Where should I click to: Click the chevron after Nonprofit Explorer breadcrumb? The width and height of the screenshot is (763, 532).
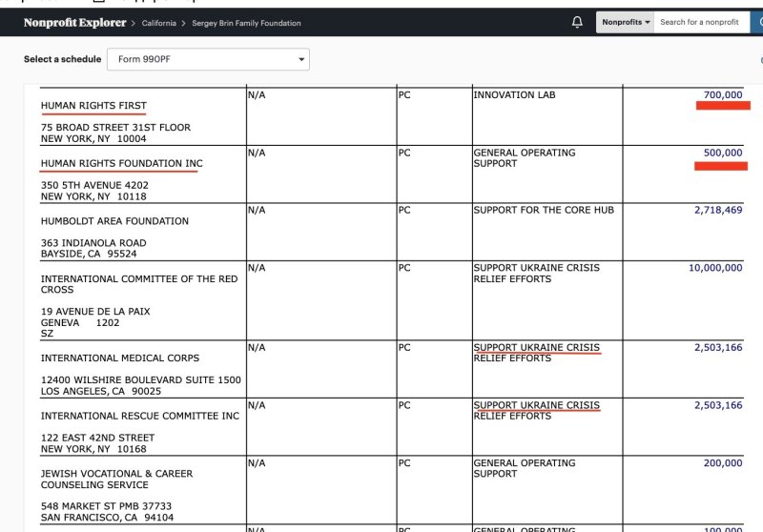point(134,23)
